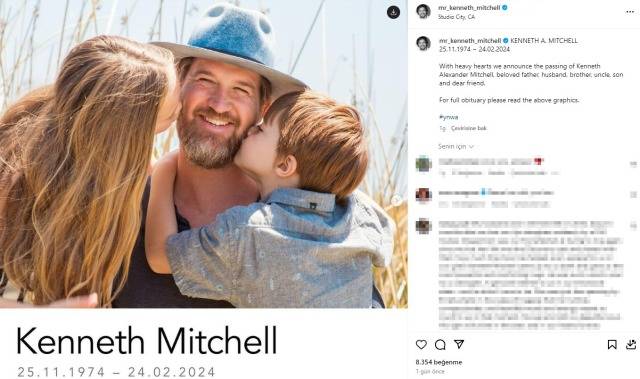Click the #ynwa hashtag

(448, 117)
